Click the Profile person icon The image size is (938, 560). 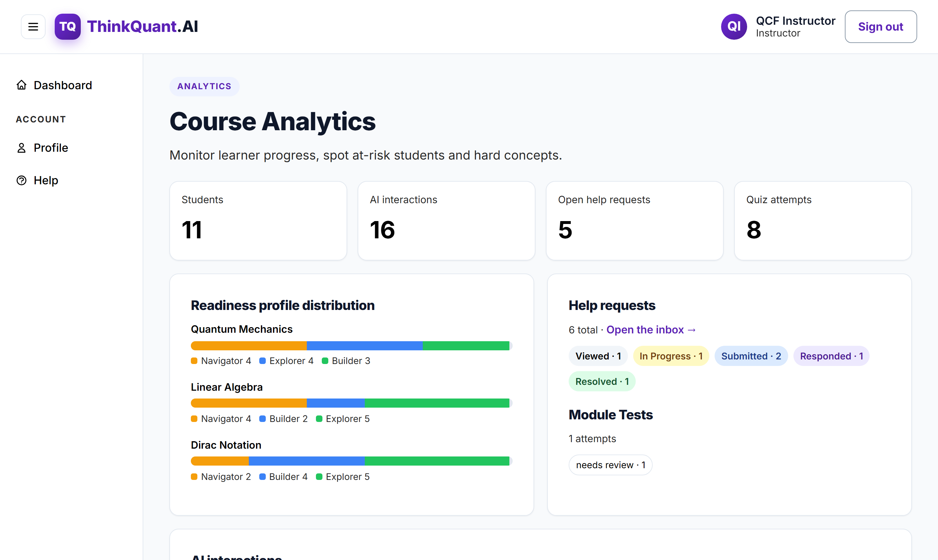21,147
